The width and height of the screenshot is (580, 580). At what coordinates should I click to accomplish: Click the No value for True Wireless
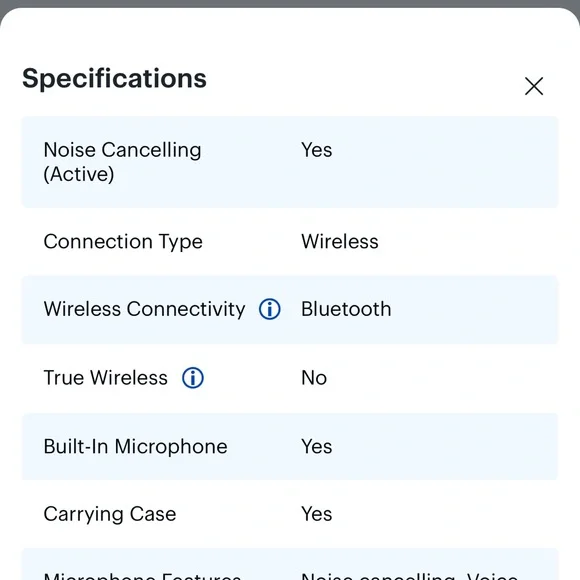pyautogui.click(x=314, y=378)
